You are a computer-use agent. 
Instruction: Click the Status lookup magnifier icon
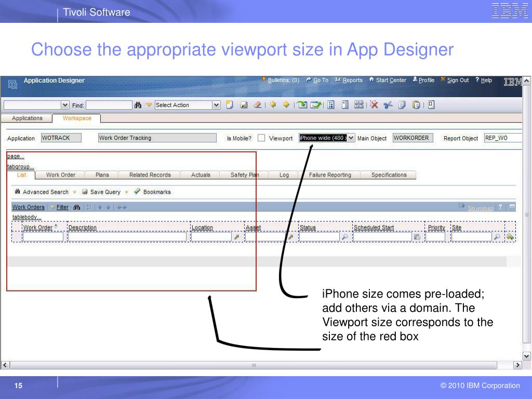345,237
